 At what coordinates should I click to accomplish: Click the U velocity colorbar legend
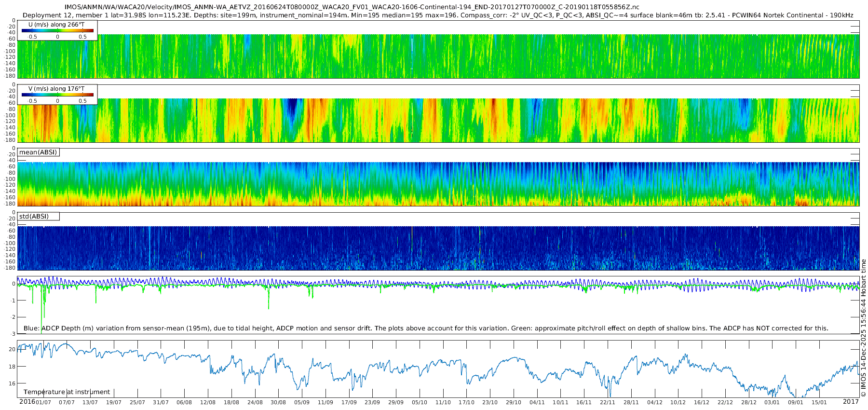57,31
